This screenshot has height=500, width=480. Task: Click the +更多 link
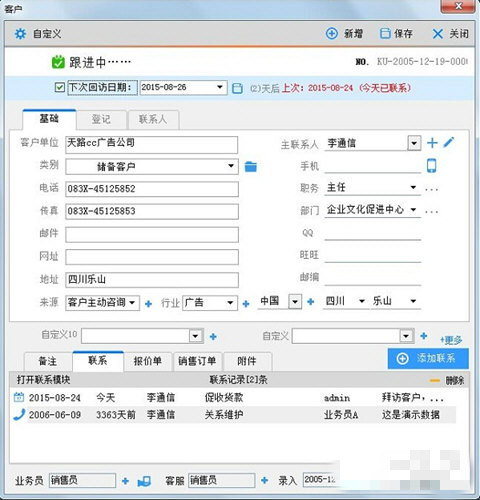click(x=451, y=340)
